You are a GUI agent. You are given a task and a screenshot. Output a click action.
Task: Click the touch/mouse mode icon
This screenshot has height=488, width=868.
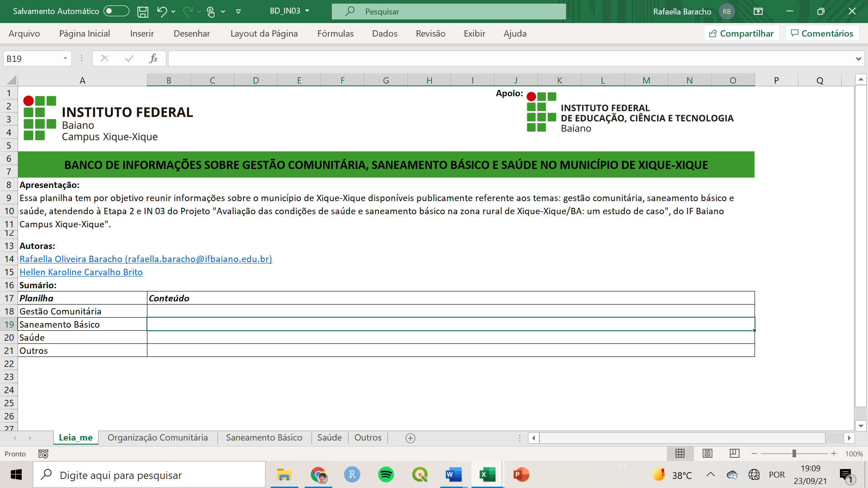click(211, 12)
